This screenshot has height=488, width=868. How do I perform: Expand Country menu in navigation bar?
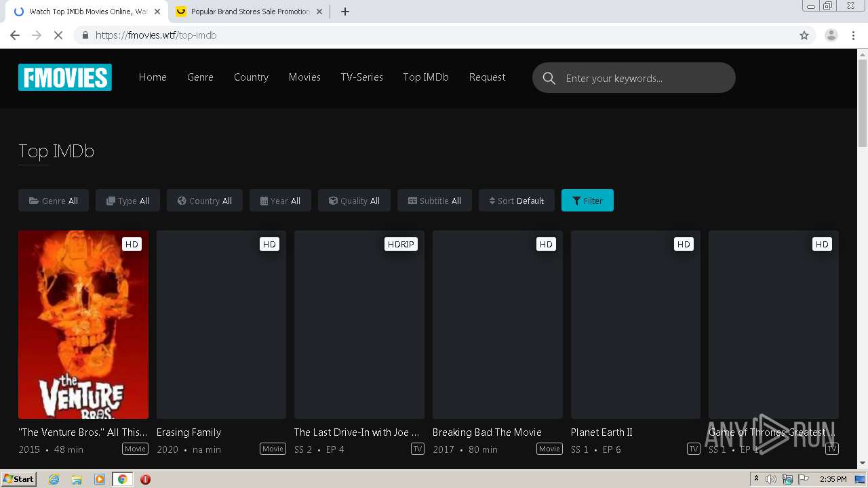251,77
